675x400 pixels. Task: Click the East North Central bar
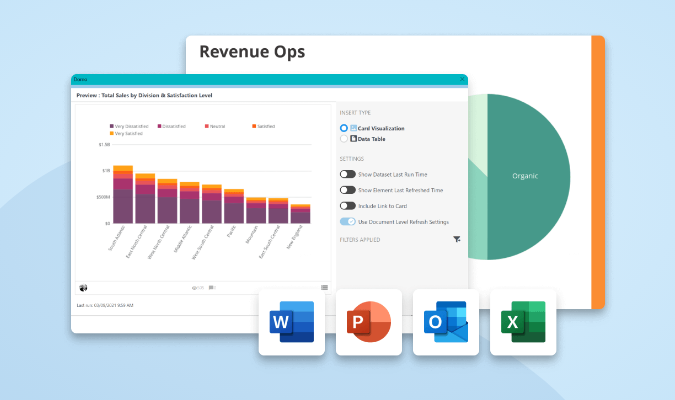[x=145, y=198]
